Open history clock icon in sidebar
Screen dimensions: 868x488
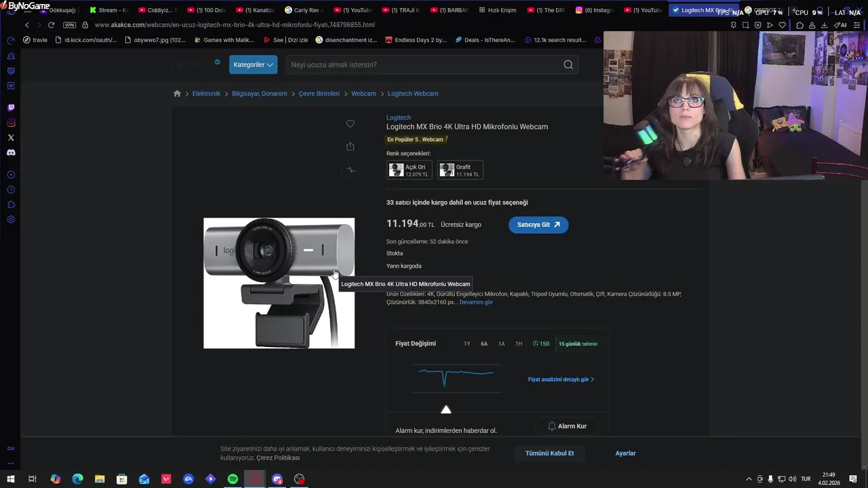coord(11,190)
